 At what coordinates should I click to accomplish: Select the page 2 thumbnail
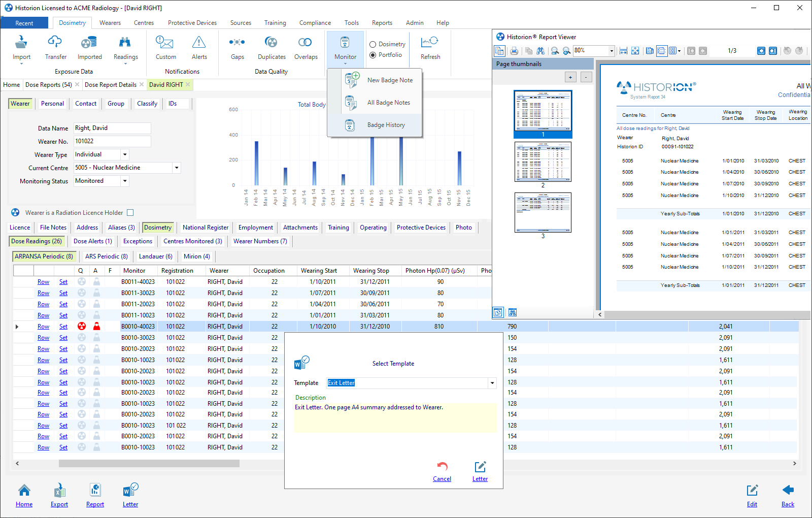point(543,162)
